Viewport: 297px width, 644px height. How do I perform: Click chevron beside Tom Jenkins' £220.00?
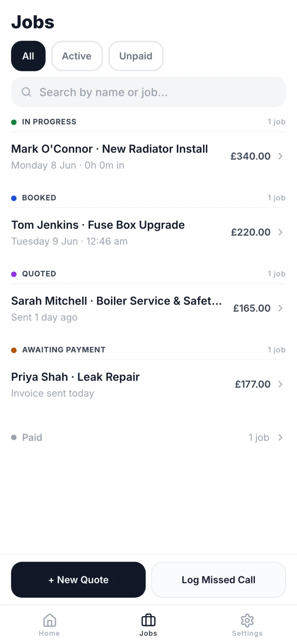tap(280, 232)
